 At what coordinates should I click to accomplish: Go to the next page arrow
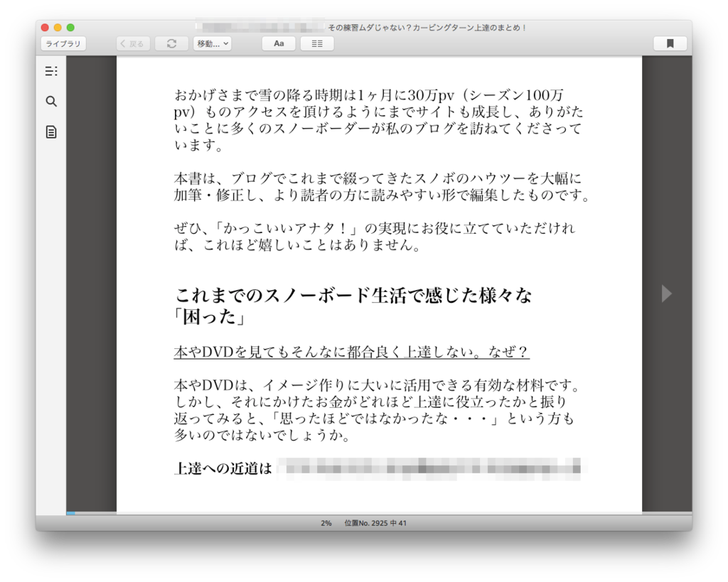coord(667,293)
